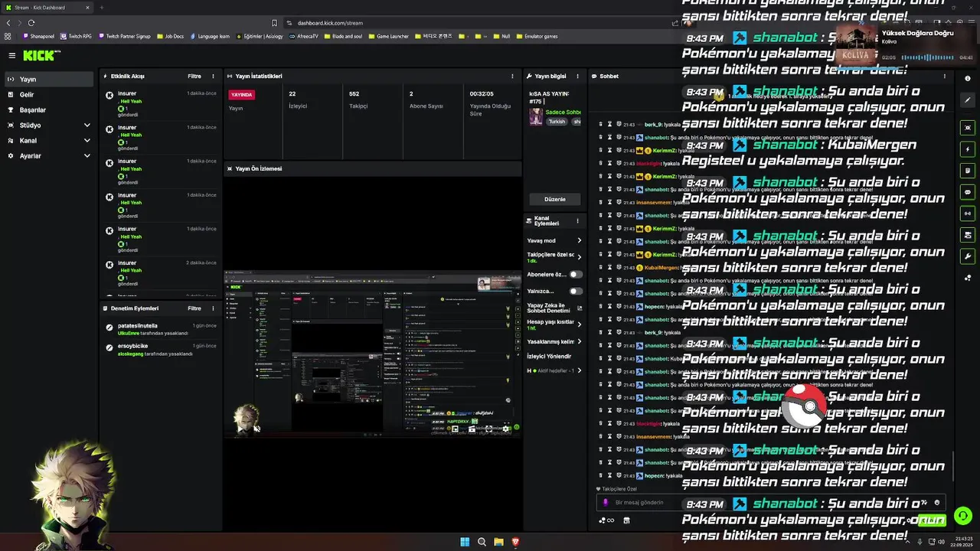Screen dimensions: 980x551
Task: Delete berk_9's first yakala message
Action: (x=600, y=124)
